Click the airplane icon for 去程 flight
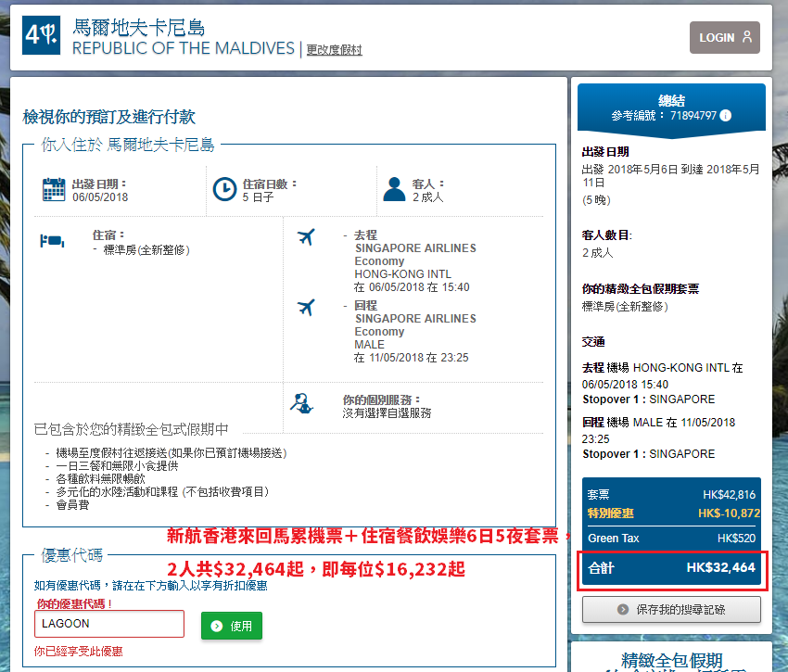The height and width of the screenshot is (672, 788). point(306,236)
